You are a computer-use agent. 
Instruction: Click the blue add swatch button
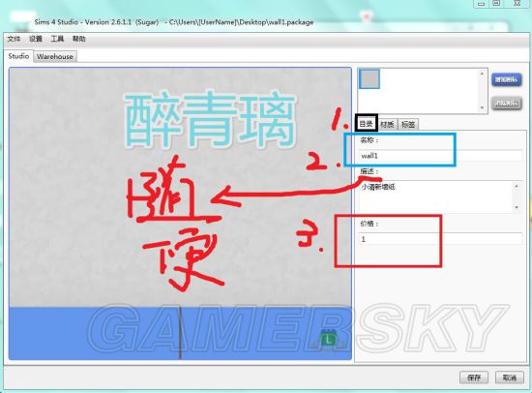point(506,79)
